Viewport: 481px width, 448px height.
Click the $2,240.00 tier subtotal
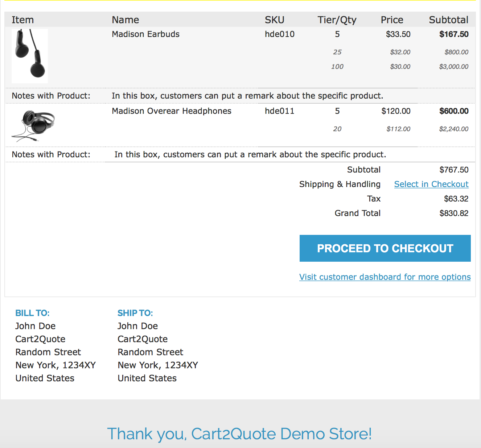tap(454, 129)
